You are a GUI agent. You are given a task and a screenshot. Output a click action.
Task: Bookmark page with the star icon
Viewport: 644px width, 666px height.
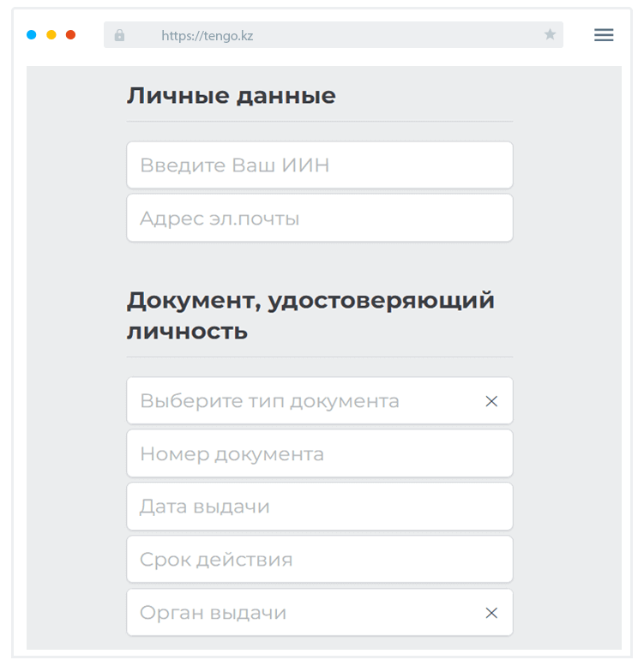[550, 34]
